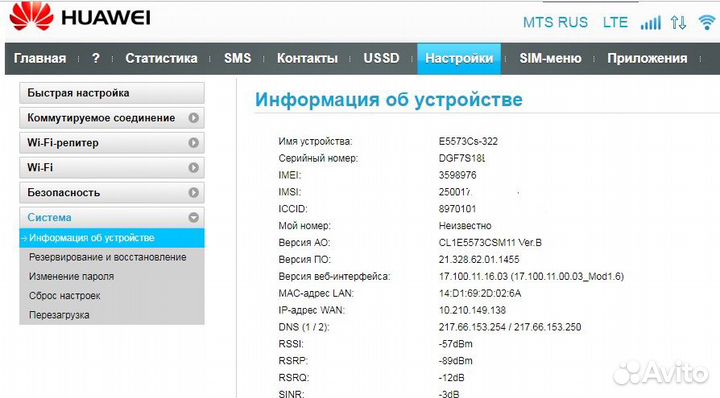Click the page heading Информация об устройстве
This screenshot has height=398, width=720.
pyautogui.click(x=388, y=100)
